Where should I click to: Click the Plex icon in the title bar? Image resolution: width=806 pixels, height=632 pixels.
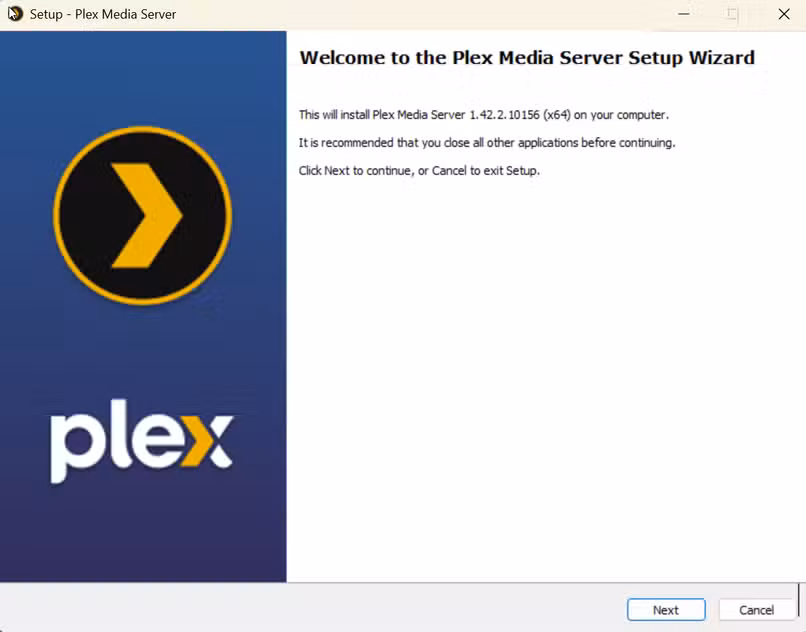(15, 14)
